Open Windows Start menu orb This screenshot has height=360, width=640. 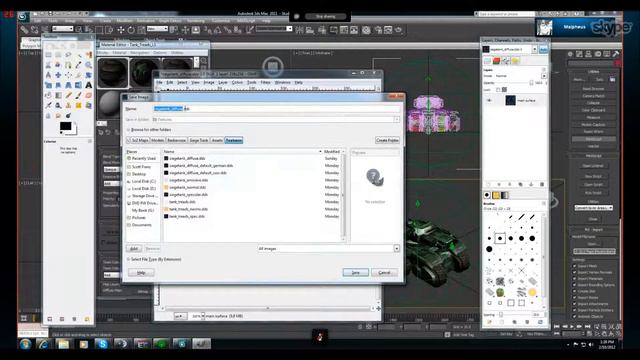click(x=25, y=344)
